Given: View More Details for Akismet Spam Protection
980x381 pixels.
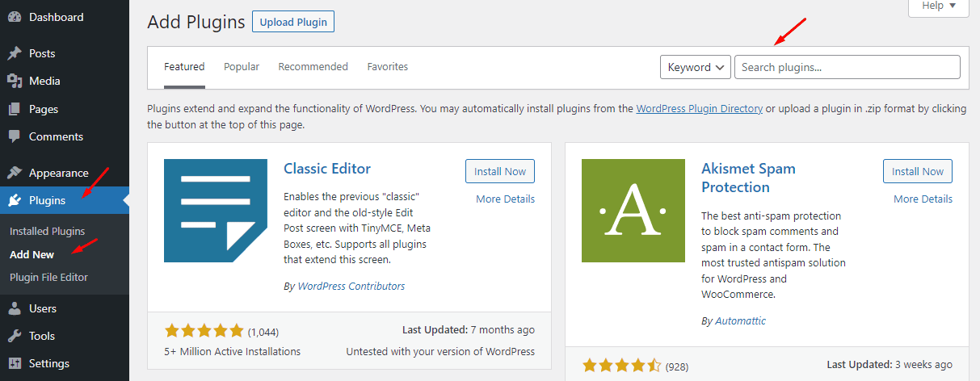Looking at the screenshot, I should (923, 199).
